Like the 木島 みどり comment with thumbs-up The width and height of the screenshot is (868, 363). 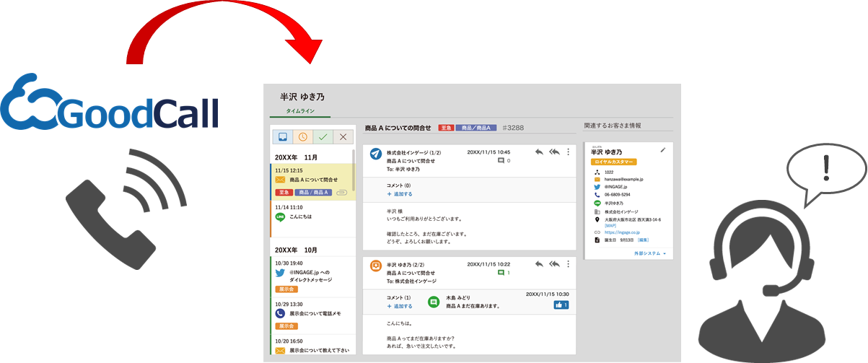(x=561, y=305)
